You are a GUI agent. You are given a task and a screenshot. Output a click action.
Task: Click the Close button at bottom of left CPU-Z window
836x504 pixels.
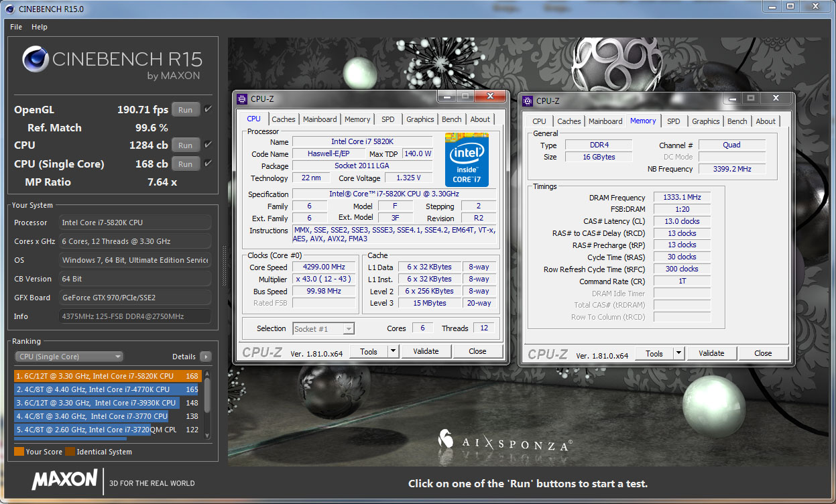coord(477,351)
